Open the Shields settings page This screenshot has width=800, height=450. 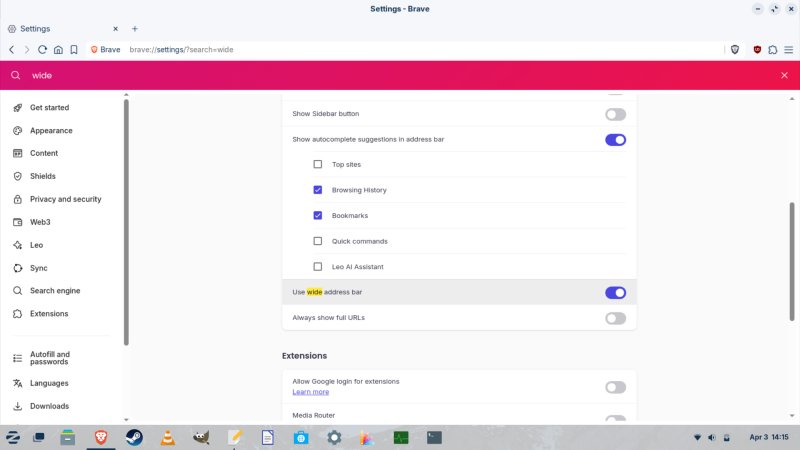(42, 176)
